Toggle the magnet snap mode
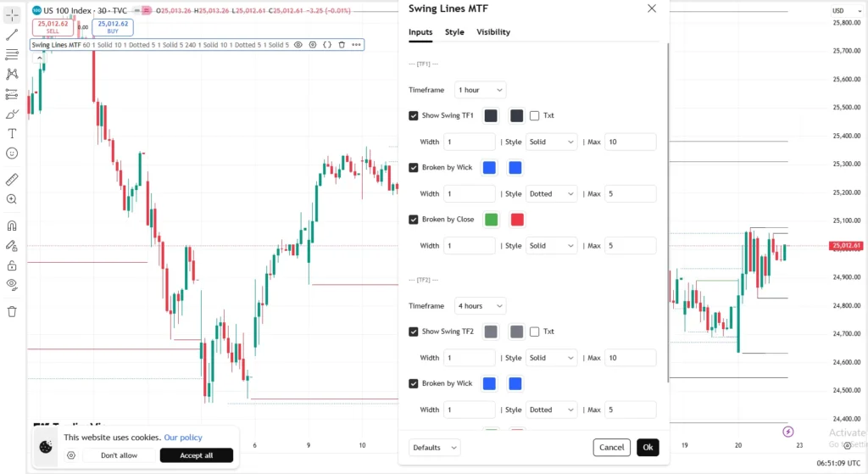The image size is (868, 474). (x=12, y=226)
